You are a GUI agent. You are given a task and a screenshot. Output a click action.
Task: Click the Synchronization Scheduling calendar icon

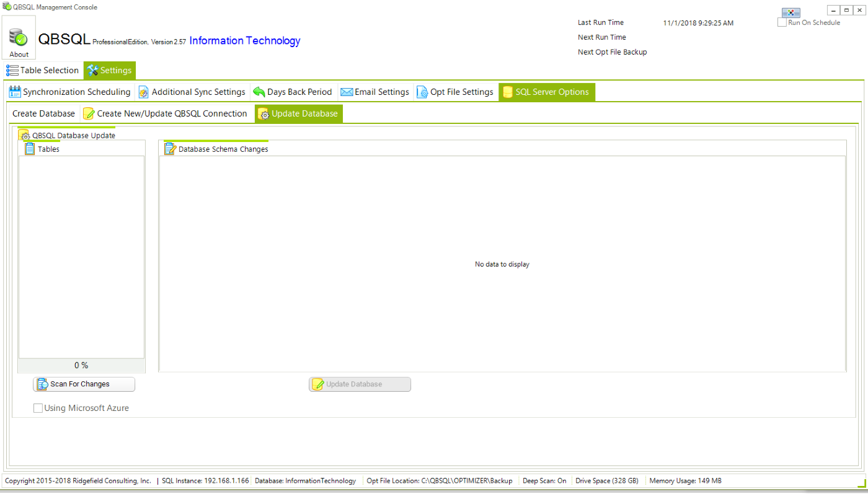15,92
